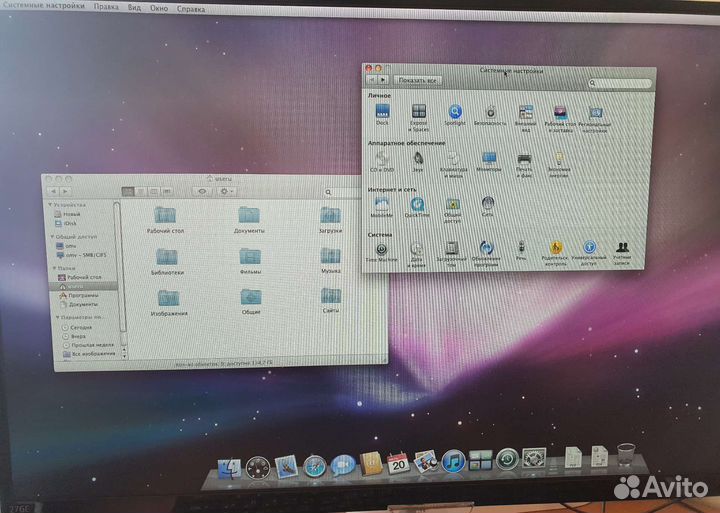Select icon view in Finder toolbar

click(x=128, y=191)
